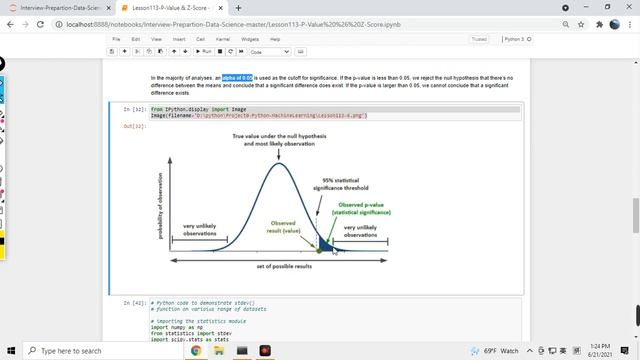The height and width of the screenshot is (360, 640).
Task: Open the Windows Start menu
Action: click(11, 351)
